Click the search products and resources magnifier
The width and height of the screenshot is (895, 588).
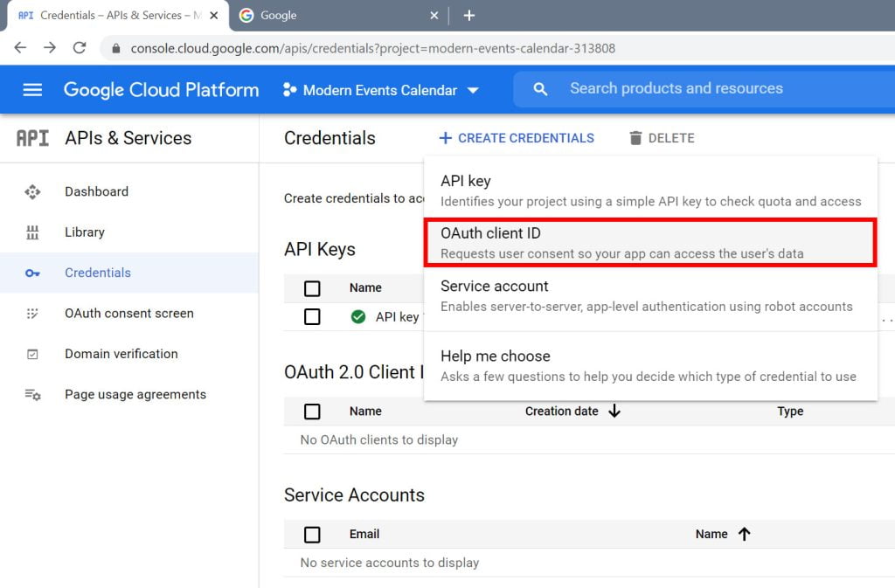(x=540, y=89)
